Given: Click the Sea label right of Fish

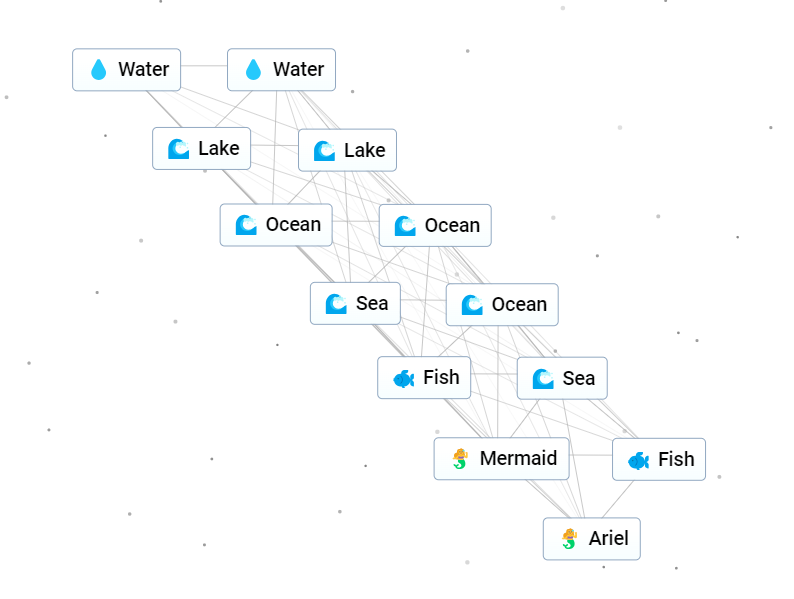Looking at the screenshot, I should [x=579, y=378].
